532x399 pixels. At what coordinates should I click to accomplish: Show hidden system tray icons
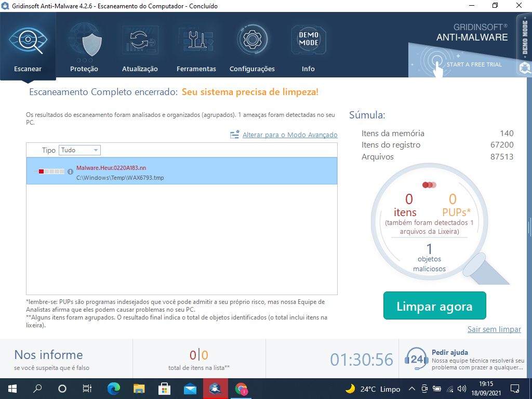(411, 389)
